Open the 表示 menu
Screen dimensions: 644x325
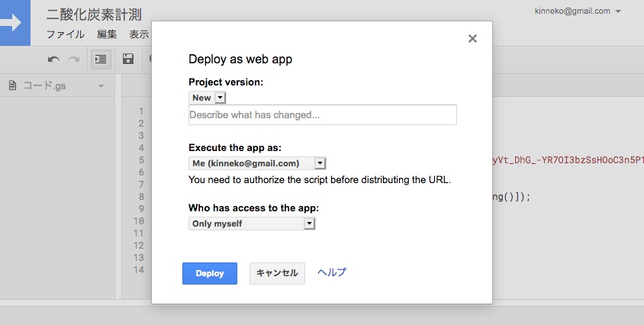(x=138, y=34)
